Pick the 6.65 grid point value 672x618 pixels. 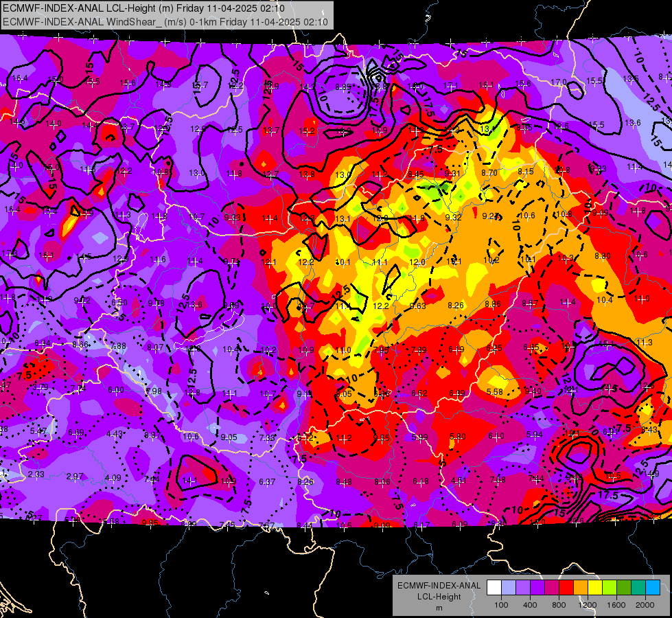point(531,347)
